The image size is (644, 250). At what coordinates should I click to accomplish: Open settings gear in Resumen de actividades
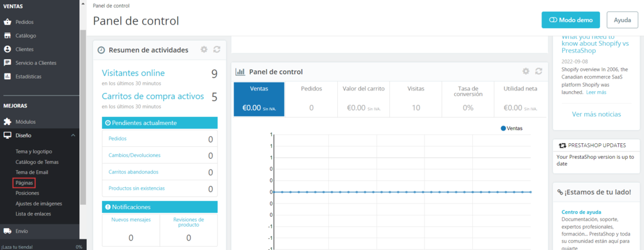(x=204, y=50)
